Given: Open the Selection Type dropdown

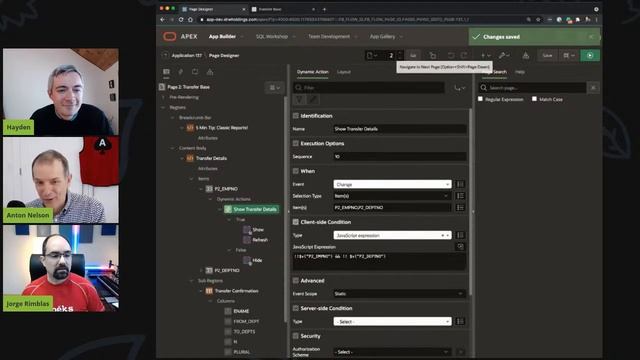Looking at the screenshot, I should tap(392, 196).
